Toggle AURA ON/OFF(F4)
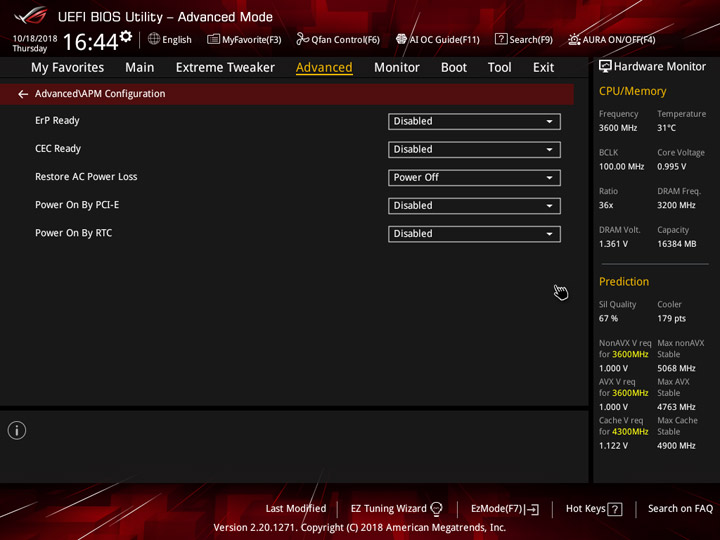Screen dimensions: 720x540 (x=612, y=39)
